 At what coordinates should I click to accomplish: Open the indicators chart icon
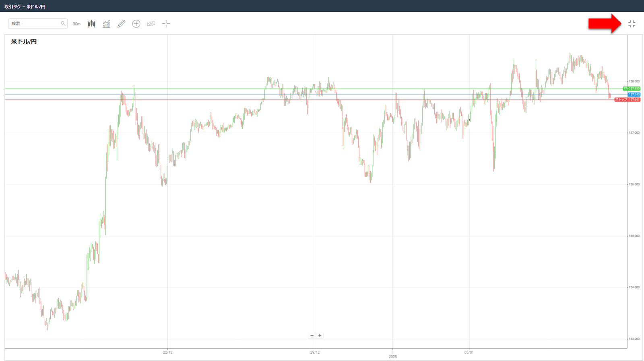[x=106, y=24]
